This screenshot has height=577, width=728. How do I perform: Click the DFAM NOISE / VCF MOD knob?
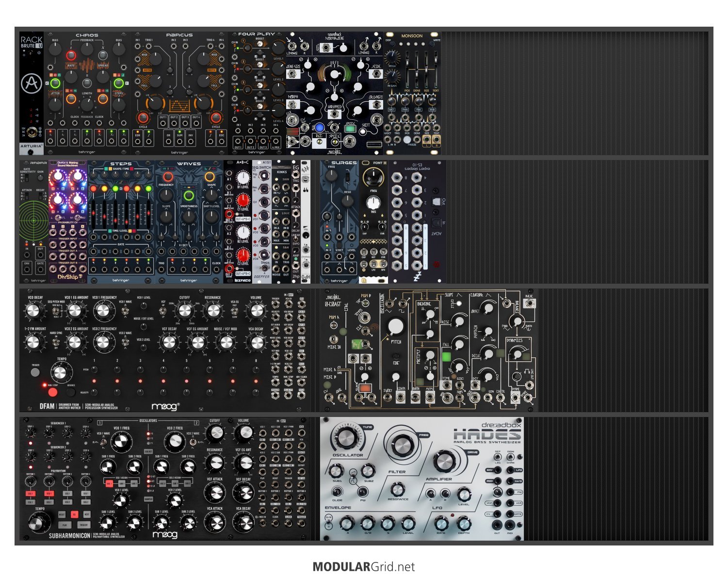(x=226, y=342)
